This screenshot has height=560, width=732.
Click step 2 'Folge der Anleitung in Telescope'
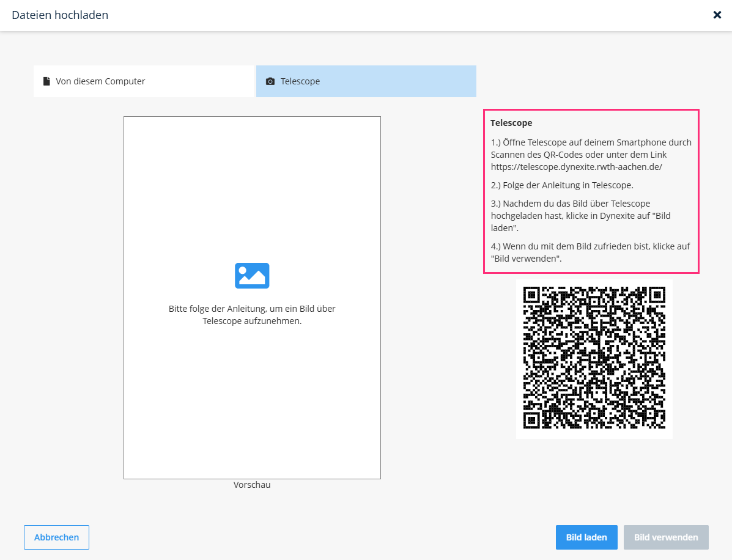click(x=562, y=185)
